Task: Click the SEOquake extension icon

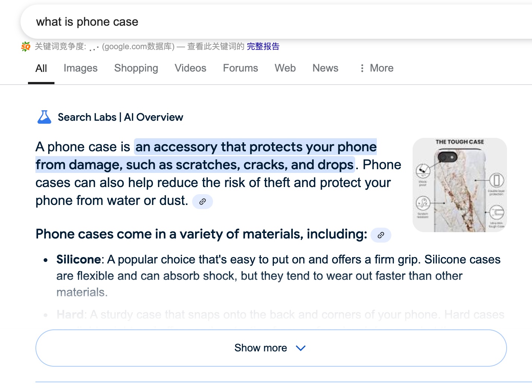Action: click(x=26, y=47)
